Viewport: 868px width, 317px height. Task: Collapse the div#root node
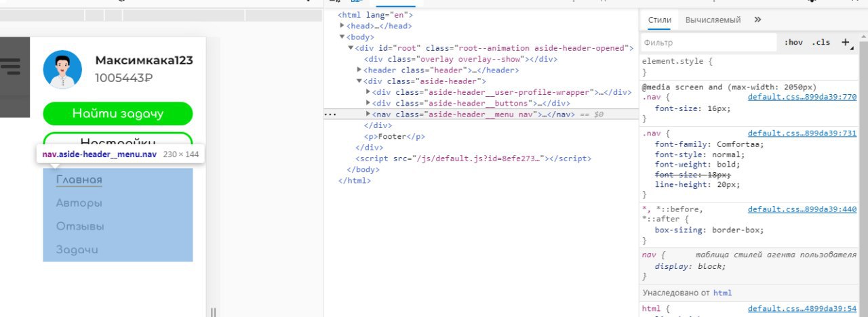coord(351,48)
